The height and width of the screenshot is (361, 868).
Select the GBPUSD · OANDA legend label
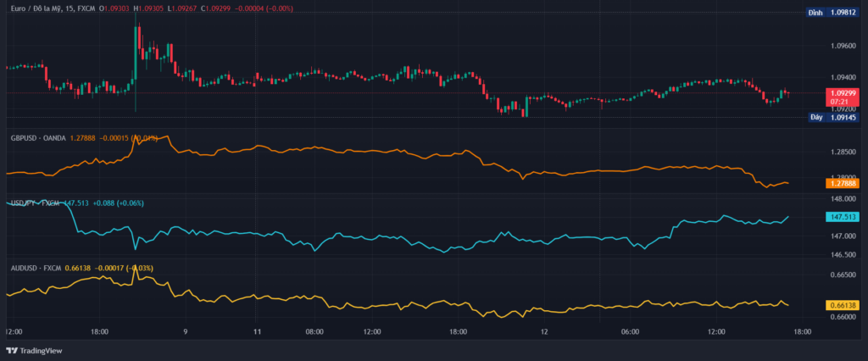(37, 137)
